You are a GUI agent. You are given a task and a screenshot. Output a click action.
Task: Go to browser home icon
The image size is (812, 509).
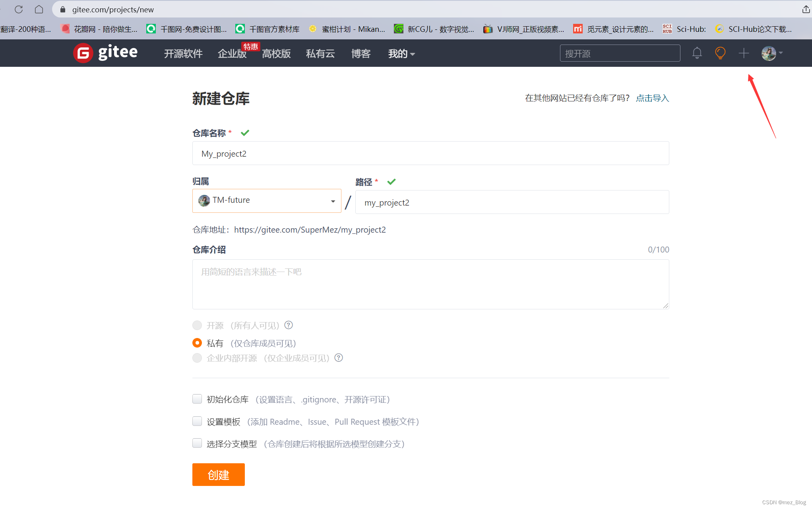[x=39, y=9]
